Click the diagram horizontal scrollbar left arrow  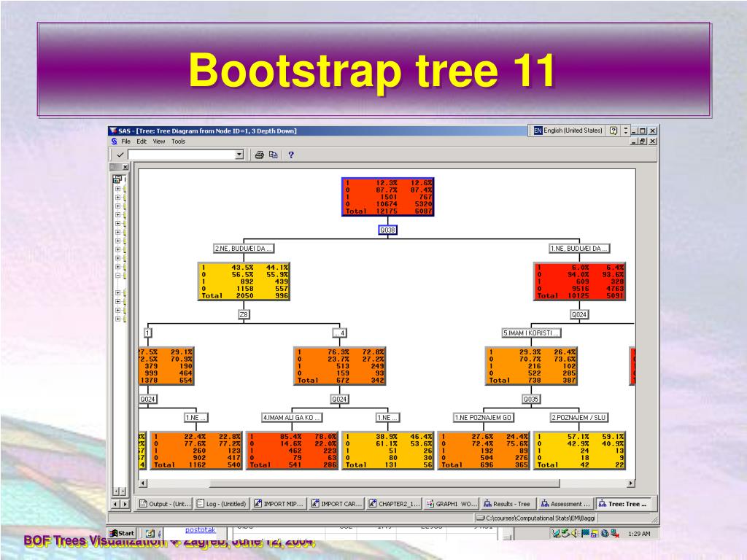142,483
